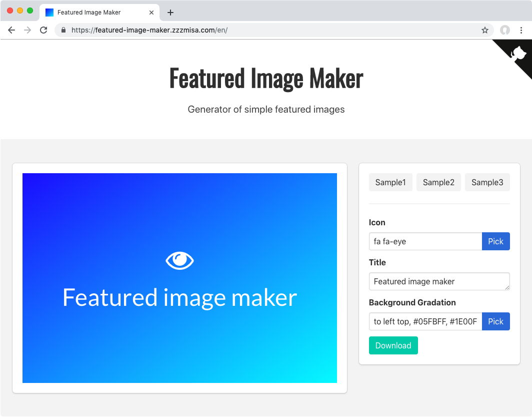Close the Featured Image Maker tab
Image resolution: width=532 pixels, height=417 pixels.
(151, 13)
